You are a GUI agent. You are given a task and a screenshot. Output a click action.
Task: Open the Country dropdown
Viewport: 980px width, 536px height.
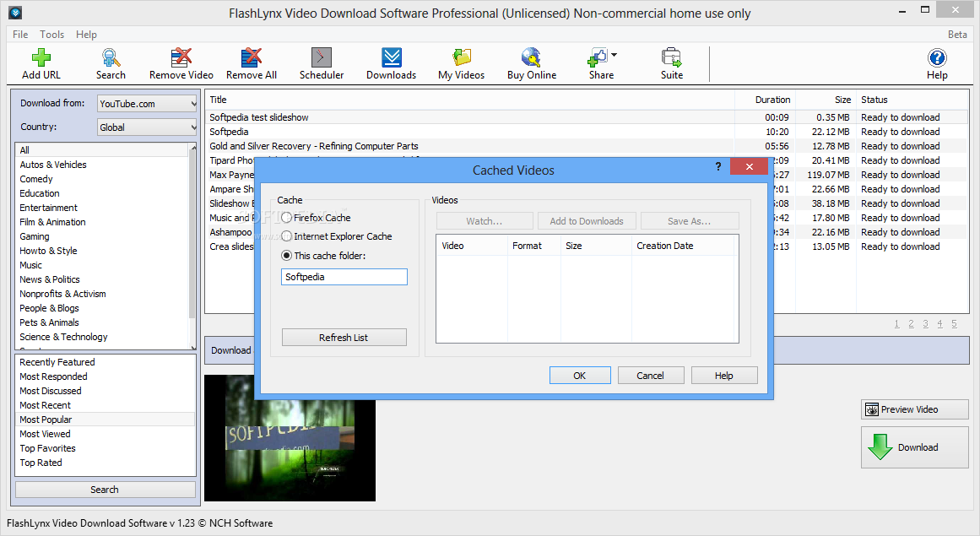[147, 127]
